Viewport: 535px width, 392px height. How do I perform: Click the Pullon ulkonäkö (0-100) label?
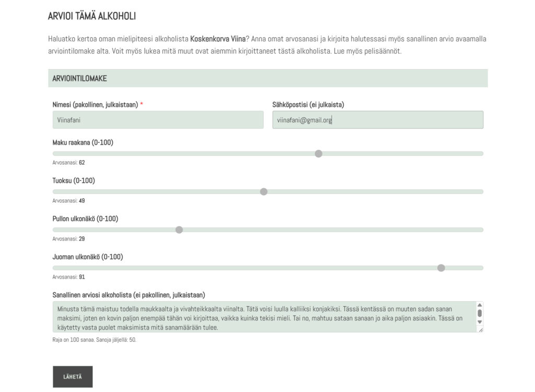[85, 218]
